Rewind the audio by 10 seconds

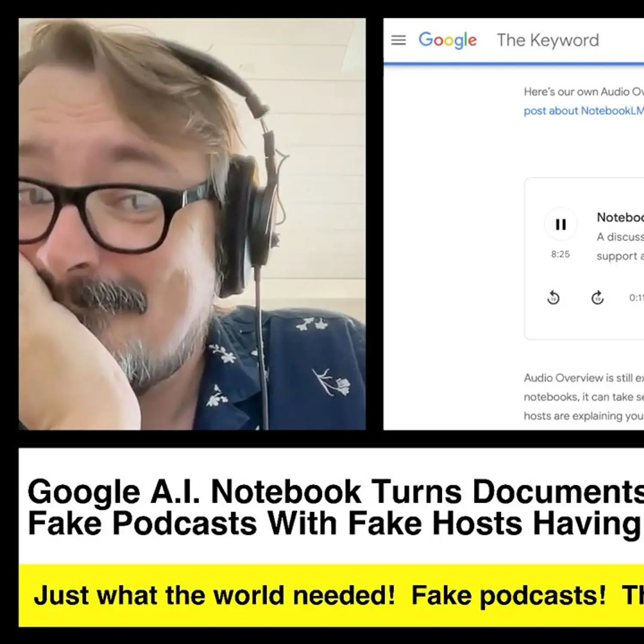click(x=553, y=298)
